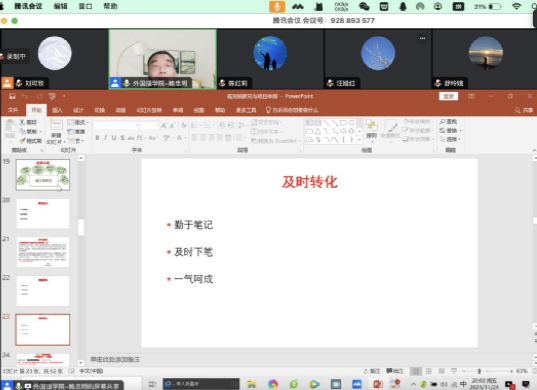Image resolution: width=537 pixels, height=390 pixels.
Task: Switch to normal view in status bar
Action: point(415,371)
